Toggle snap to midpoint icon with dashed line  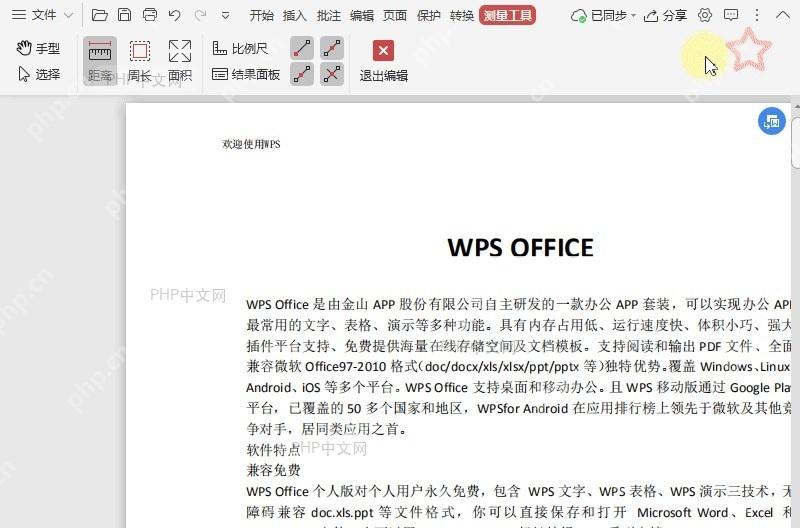[x=332, y=48]
